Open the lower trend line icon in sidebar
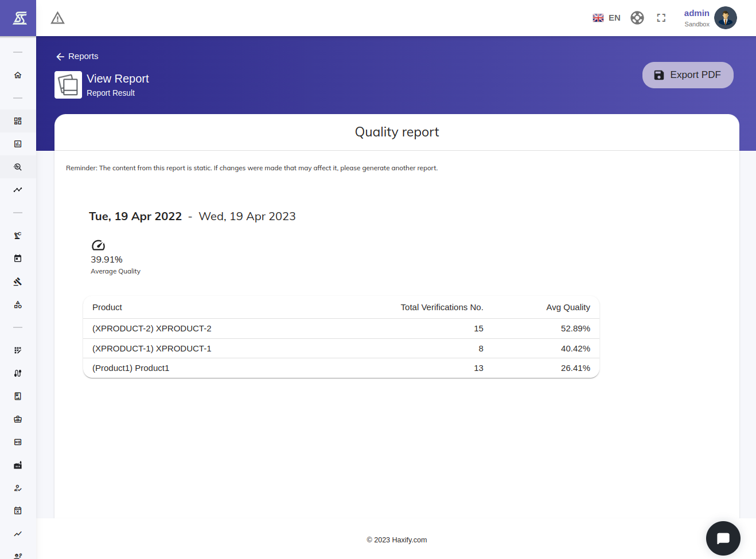The width and height of the screenshot is (756, 559). [x=18, y=534]
